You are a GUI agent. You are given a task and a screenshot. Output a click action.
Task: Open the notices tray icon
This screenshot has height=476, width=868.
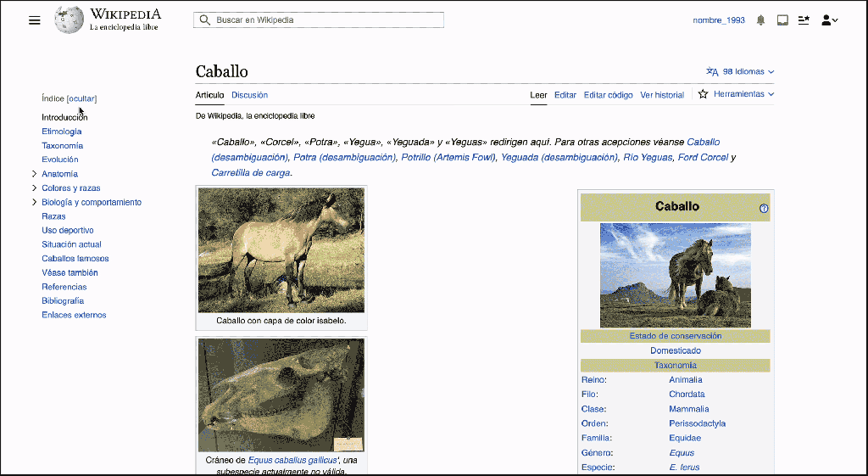[782, 20]
